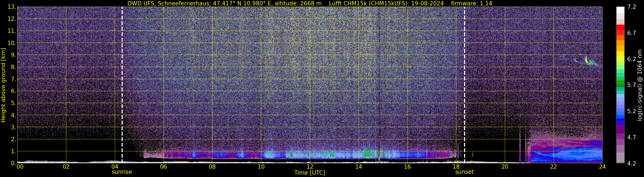The width and height of the screenshot is (644, 177).
Task: Click the "5." height axis tick label
Action: 13,103
